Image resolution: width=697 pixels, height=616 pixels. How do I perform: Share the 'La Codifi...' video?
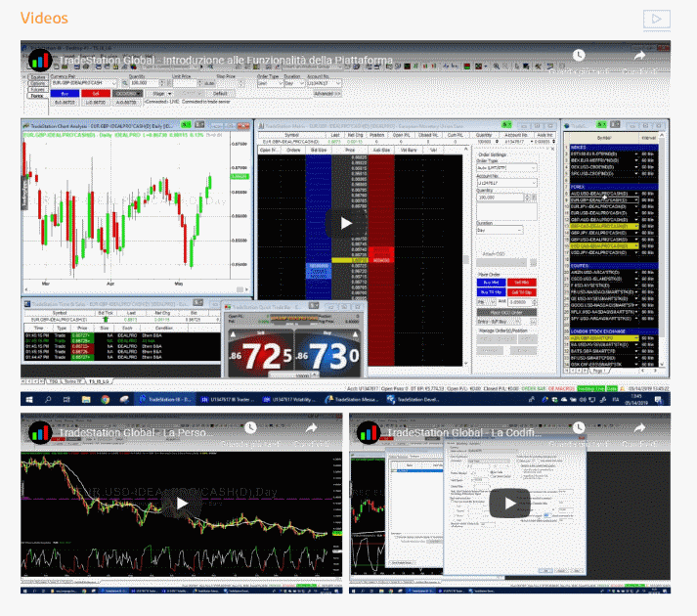[639, 428]
